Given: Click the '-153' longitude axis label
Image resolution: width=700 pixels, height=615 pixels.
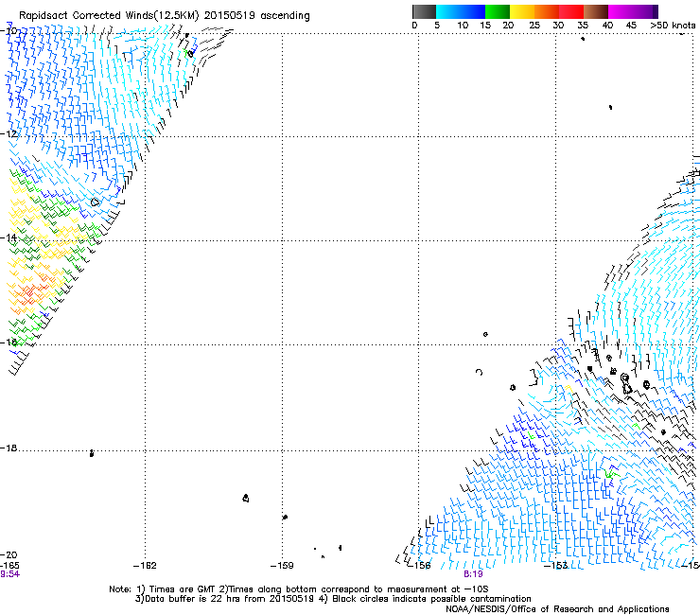Looking at the screenshot, I should (x=556, y=566).
